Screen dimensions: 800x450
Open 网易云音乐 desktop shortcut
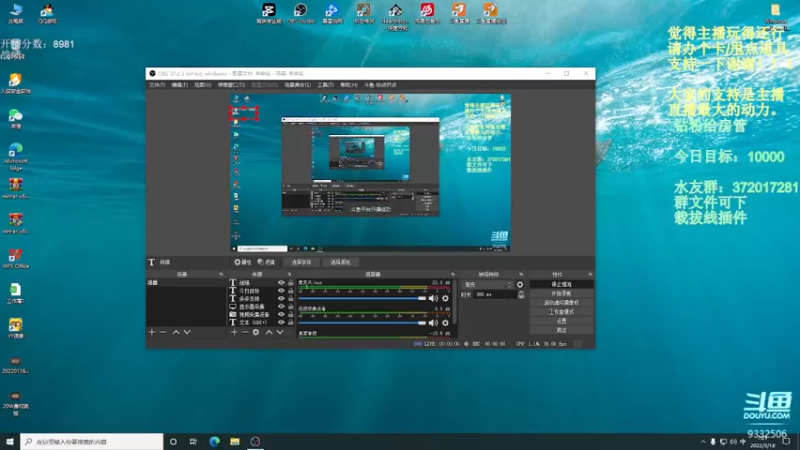pos(427,13)
